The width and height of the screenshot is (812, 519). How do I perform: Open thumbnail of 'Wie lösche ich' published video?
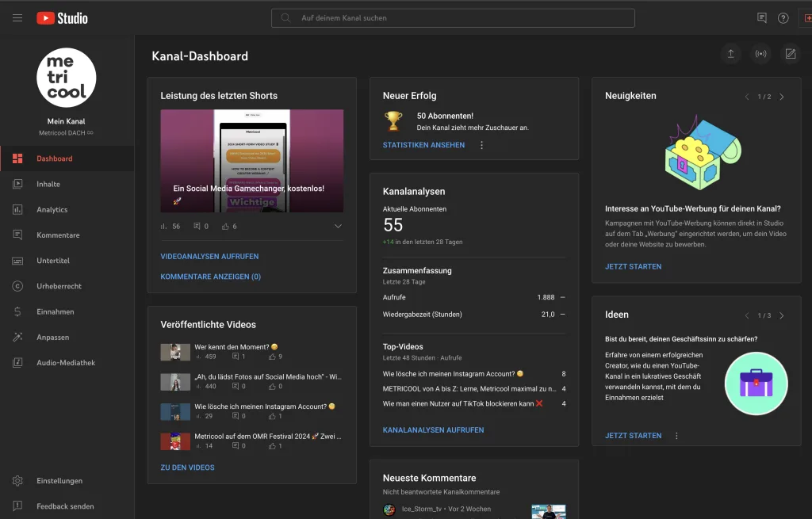click(175, 411)
